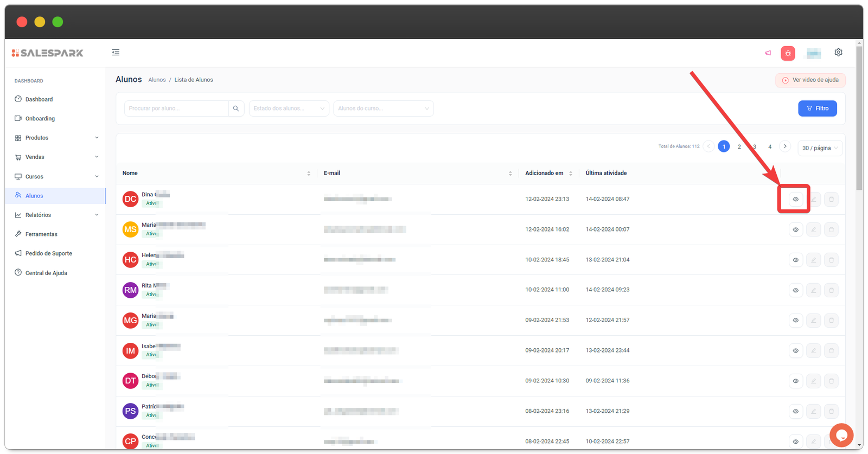Viewport: 868px width, 454px height.
Task: Change the 30 / página page size
Action: [820, 148]
